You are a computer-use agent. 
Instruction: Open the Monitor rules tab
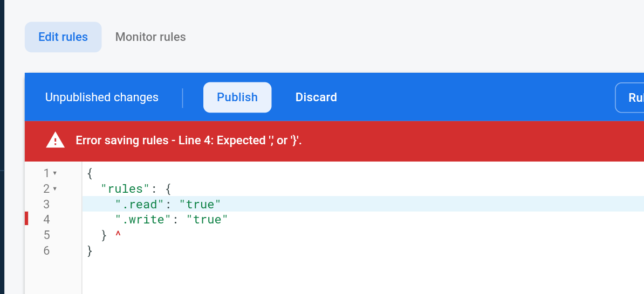(x=150, y=37)
